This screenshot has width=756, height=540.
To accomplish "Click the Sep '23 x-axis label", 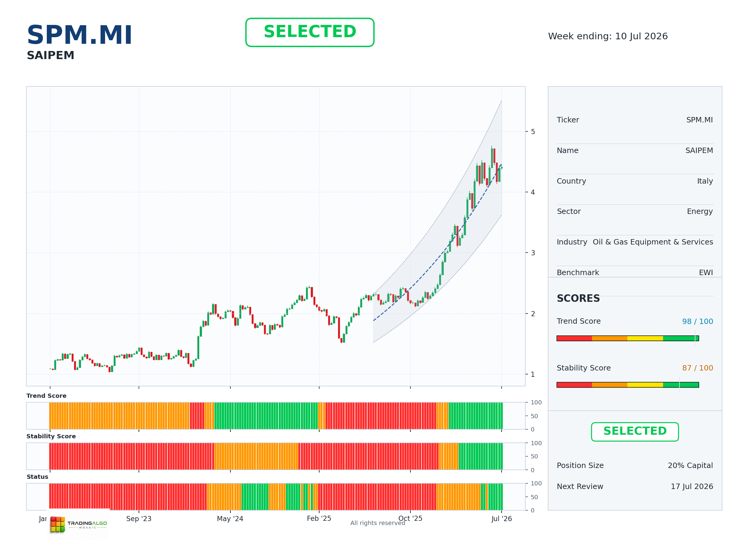I will click(139, 519).
